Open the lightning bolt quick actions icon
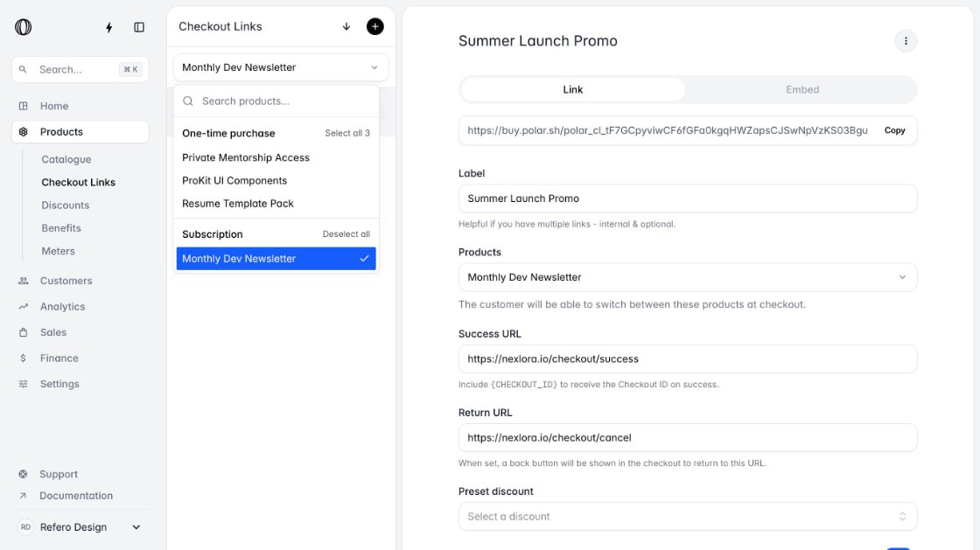980x550 pixels. coord(108,27)
